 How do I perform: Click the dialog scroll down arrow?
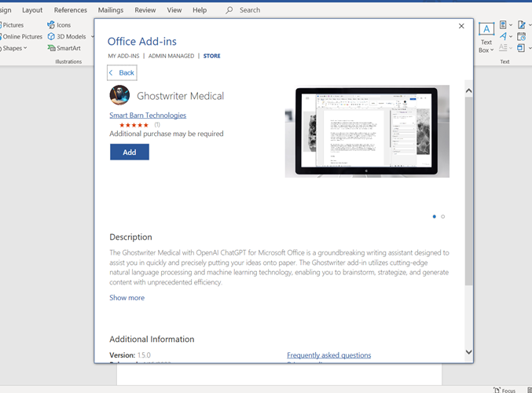(x=468, y=352)
